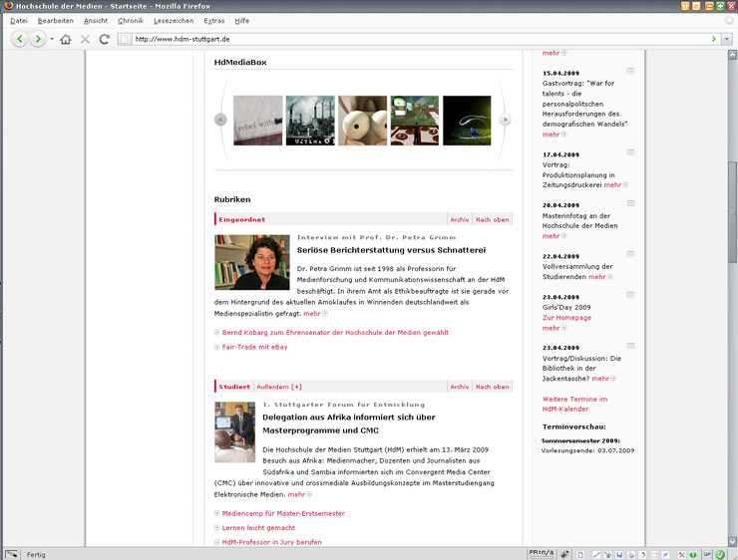Click into the URL address field

coord(419,39)
